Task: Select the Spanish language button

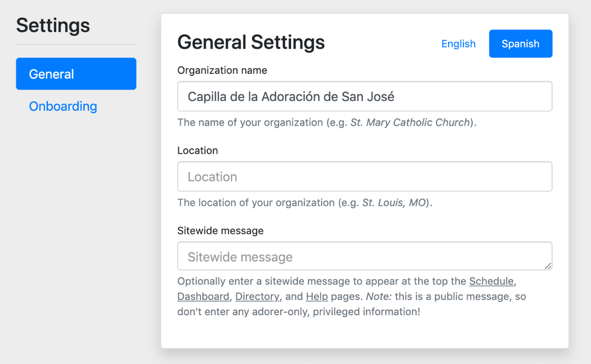Action: (x=520, y=44)
